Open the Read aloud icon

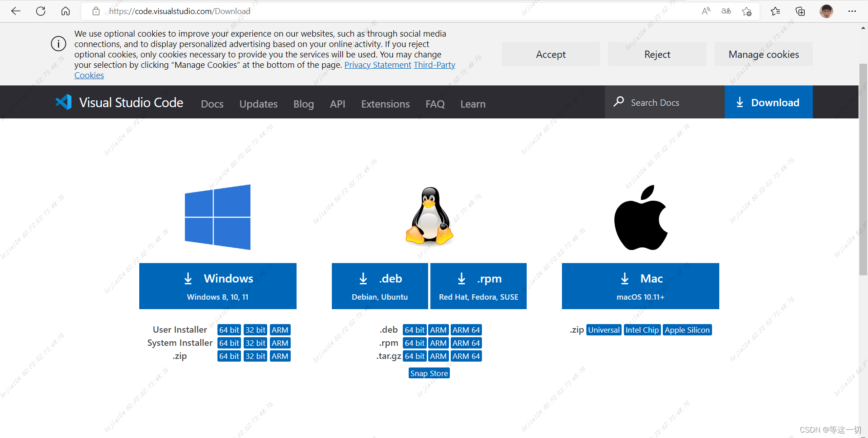706,11
